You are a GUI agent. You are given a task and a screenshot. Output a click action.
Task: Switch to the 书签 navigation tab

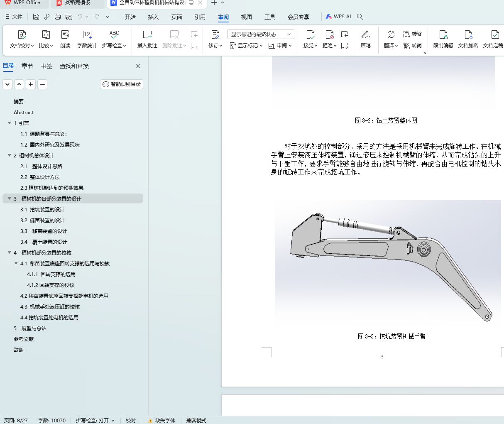(x=46, y=66)
